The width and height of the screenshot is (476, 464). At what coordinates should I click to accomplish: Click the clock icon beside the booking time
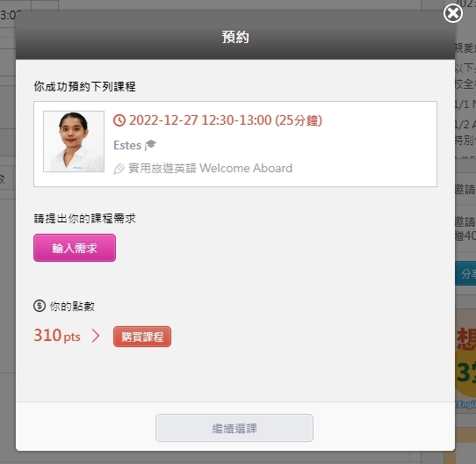[119, 120]
